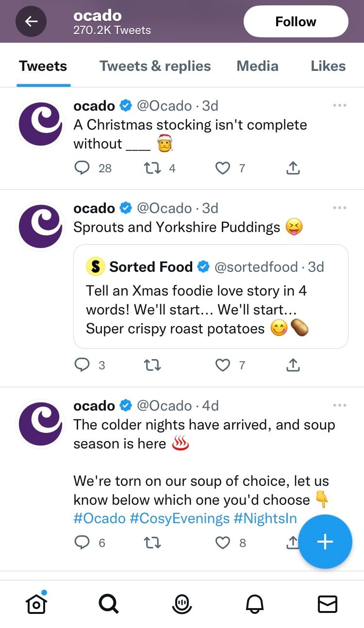Image resolution: width=364 pixels, height=628 pixels.
Task: Open more options on soup season tweet
Action: pos(340,405)
